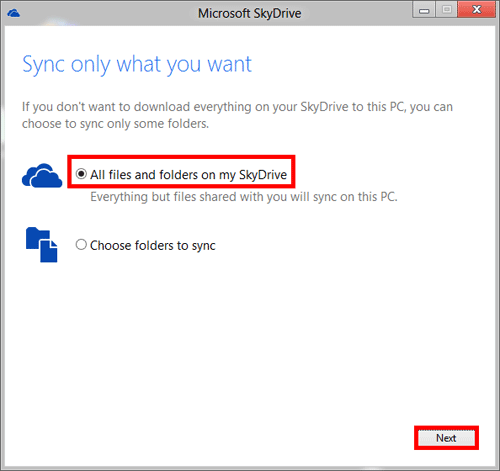Click the SkyDrive cloud icon in title bar
500x471 pixels.
pos(14,13)
